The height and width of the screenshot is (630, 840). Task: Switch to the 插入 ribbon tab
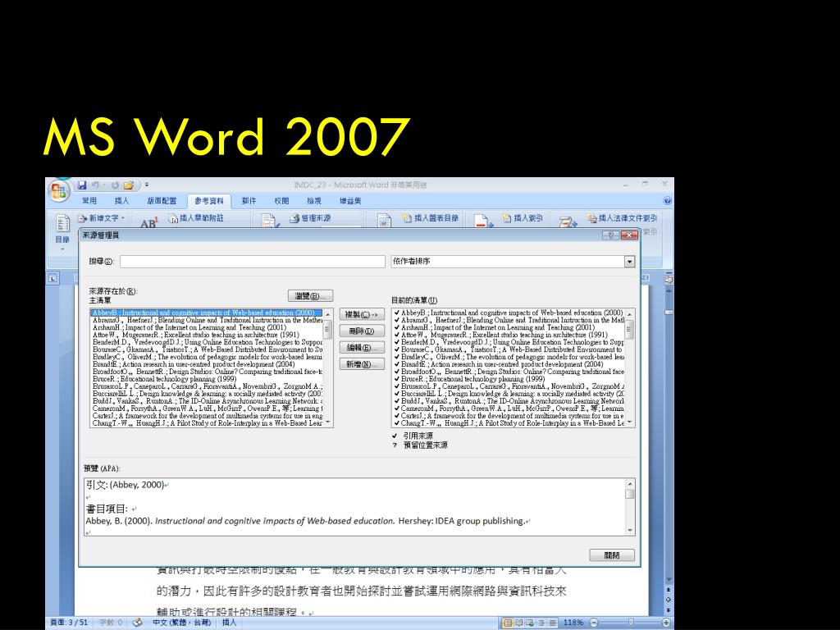click(x=121, y=201)
